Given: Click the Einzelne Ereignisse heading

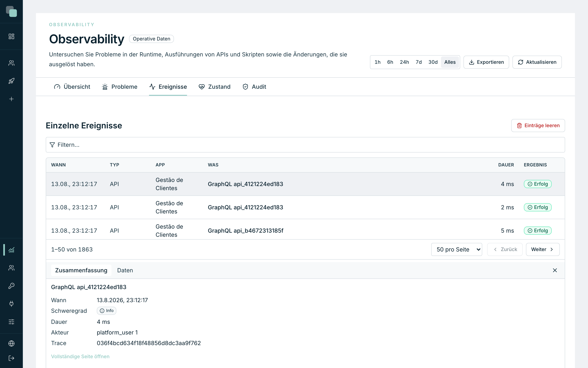Looking at the screenshot, I should (84, 126).
